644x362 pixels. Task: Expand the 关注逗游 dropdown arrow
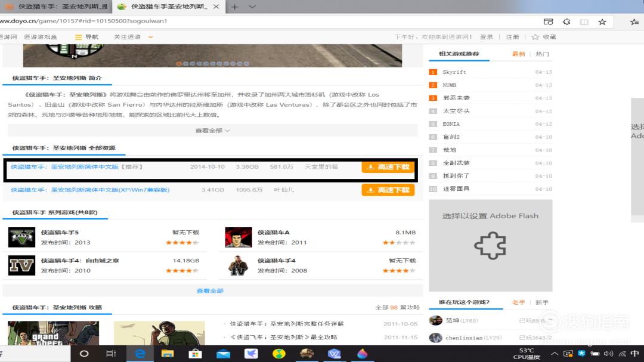[x=151, y=37]
